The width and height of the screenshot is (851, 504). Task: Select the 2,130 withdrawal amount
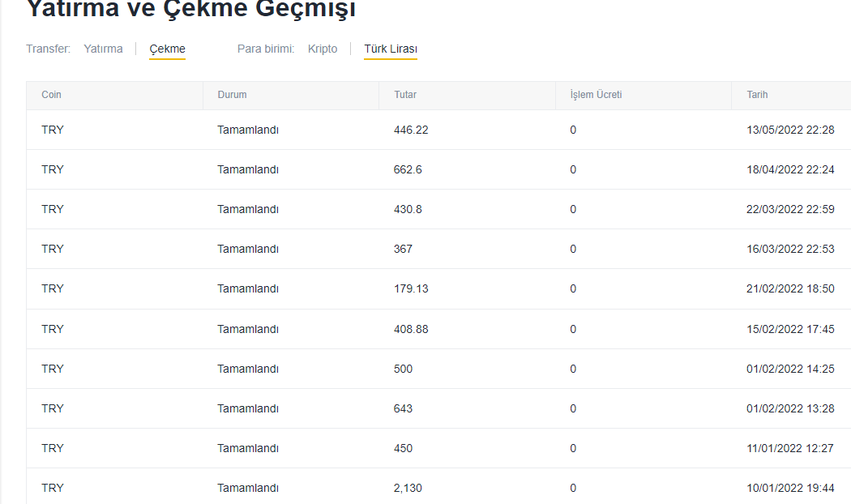click(x=408, y=488)
